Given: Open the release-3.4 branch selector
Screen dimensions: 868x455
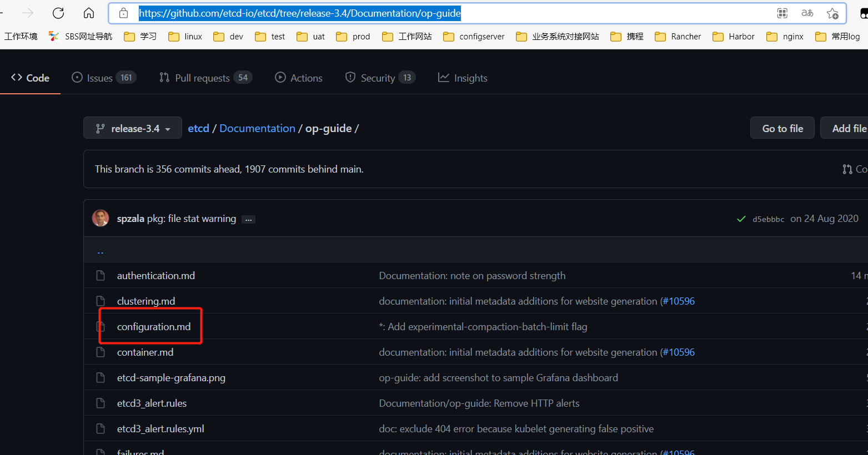Looking at the screenshot, I should [133, 128].
